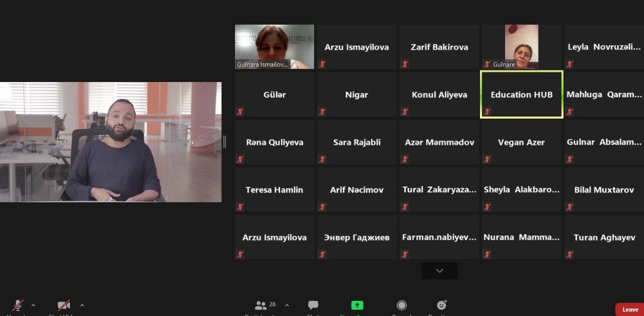Click the speaker's main video
The image size is (644, 316).
(x=111, y=142)
